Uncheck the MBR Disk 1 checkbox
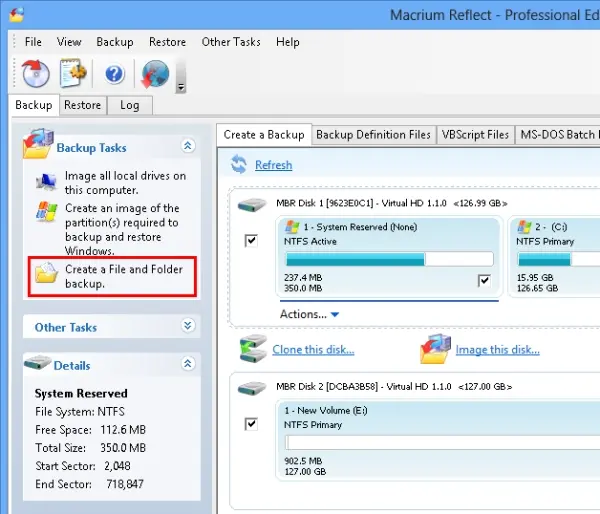The width and height of the screenshot is (600, 514). tap(251, 241)
